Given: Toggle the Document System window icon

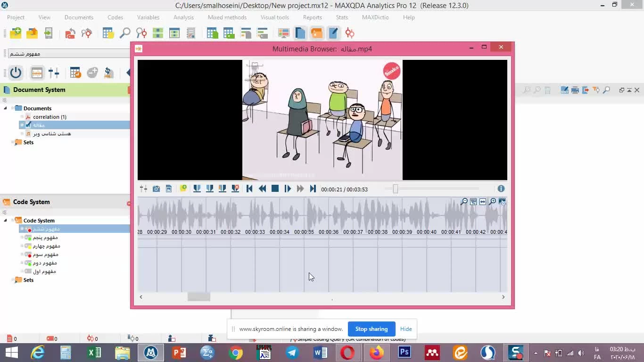Looking at the screenshot, I should tap(300, 33).
